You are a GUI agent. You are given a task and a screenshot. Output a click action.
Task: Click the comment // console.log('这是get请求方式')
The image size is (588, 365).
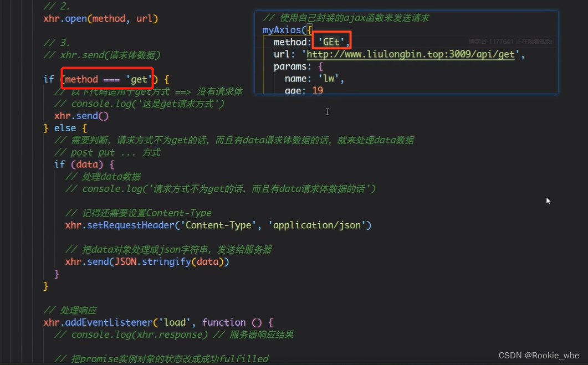tap(139, 104)
